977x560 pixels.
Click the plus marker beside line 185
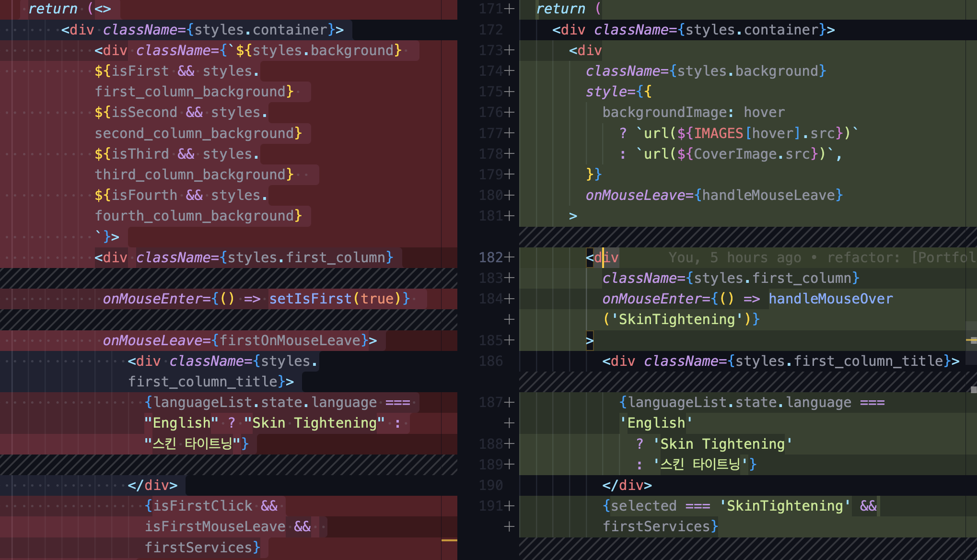(510, 340)
